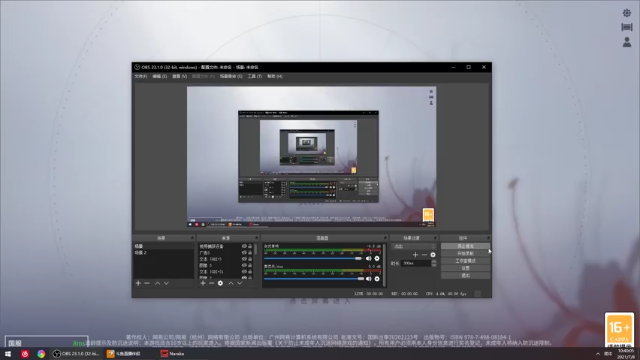The width and height of the screenshot is (640, 360).
Task: Click 退出 (Exit) button in Controls
Action: (x=465, y=276)
